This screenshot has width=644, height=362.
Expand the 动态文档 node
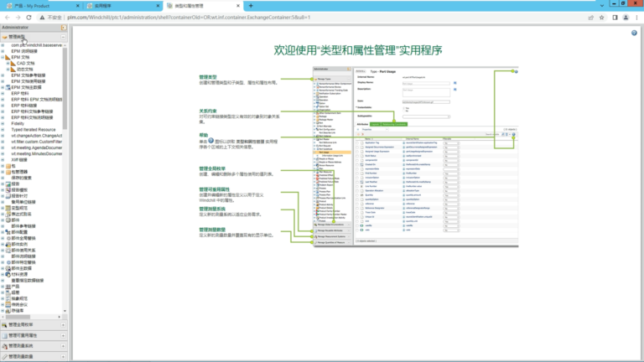pos(8,70)
